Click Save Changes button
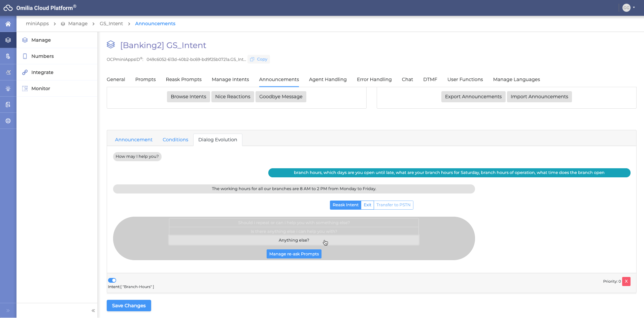The width and height of the screenshot is (644, 318). (129, 306)
